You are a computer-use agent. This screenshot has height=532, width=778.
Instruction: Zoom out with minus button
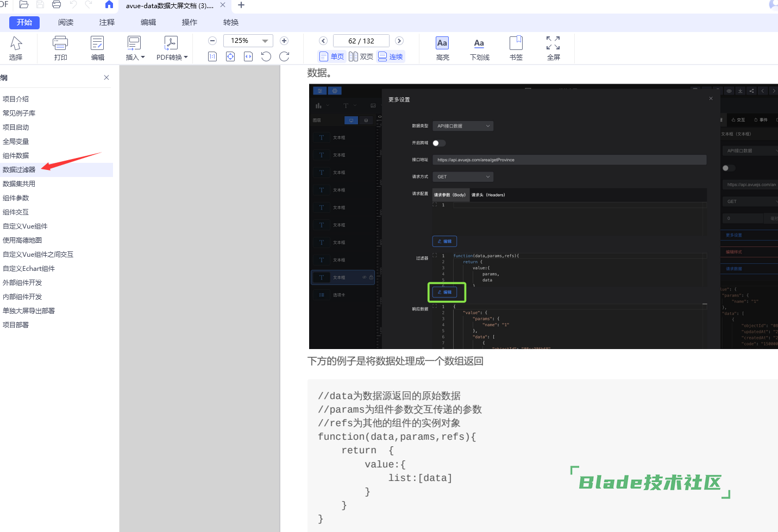[212, 41]
